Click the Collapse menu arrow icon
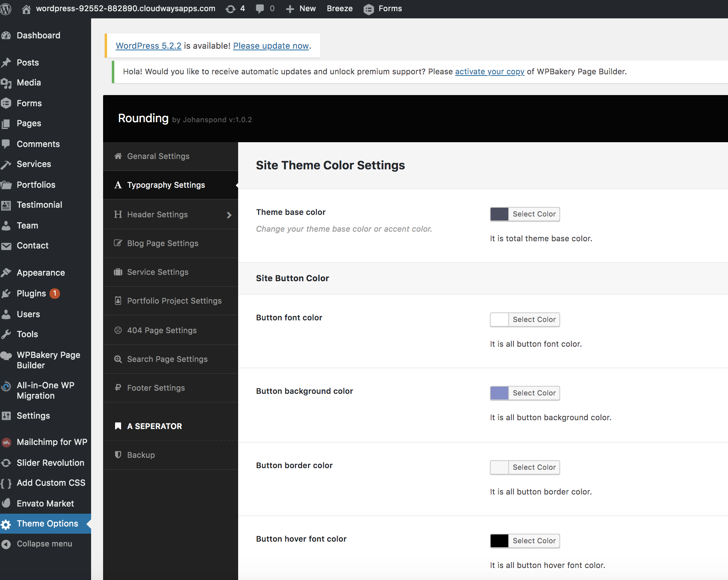 pyautogui.click(x=6, y=544)
